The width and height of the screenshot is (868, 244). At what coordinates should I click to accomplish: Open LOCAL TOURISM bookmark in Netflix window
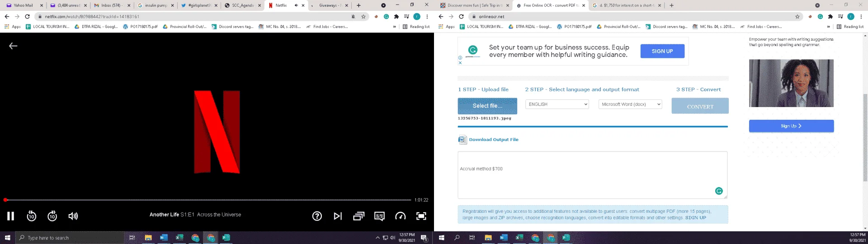point(47,27)
